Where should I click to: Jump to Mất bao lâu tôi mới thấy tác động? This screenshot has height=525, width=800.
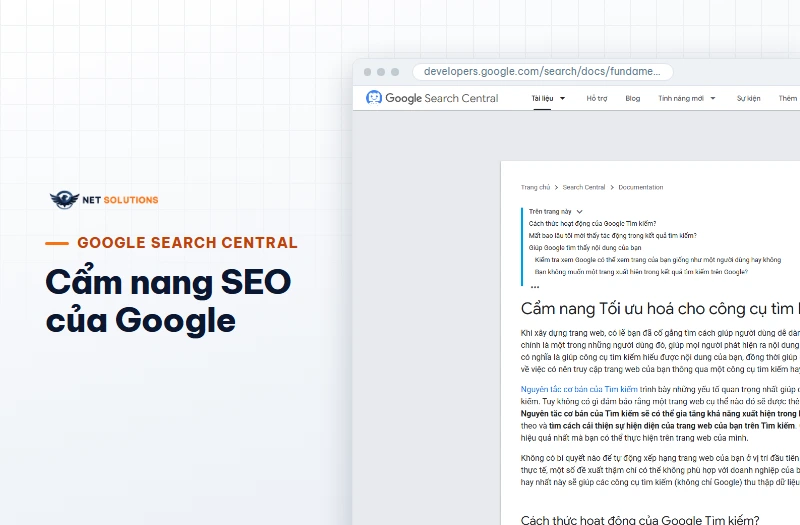[612, 236]
